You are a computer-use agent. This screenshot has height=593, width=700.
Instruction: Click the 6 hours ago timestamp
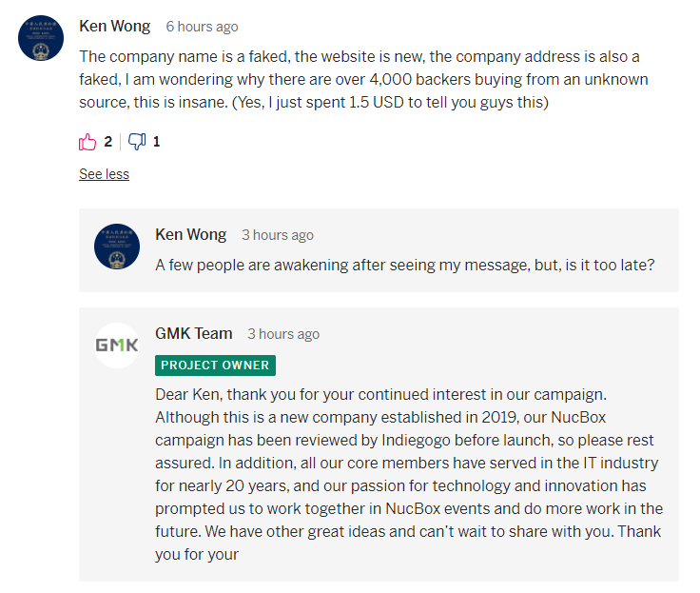click(203, 27)
